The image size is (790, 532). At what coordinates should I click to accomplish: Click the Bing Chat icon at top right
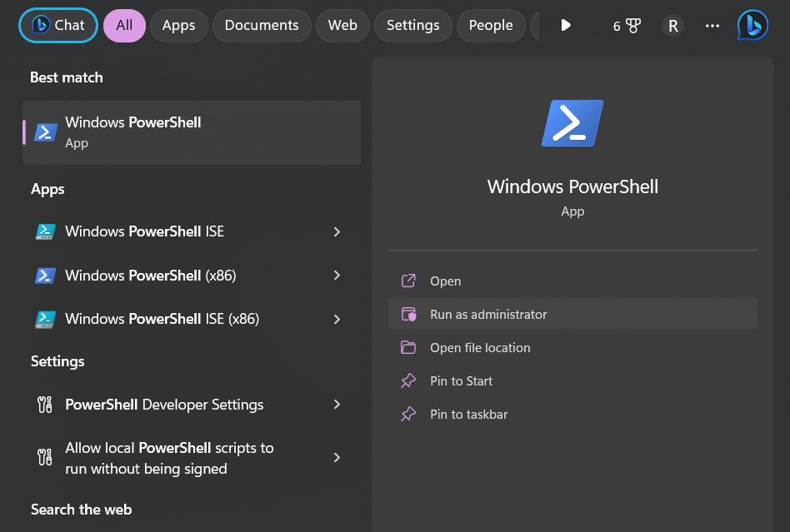click(752, 25)
